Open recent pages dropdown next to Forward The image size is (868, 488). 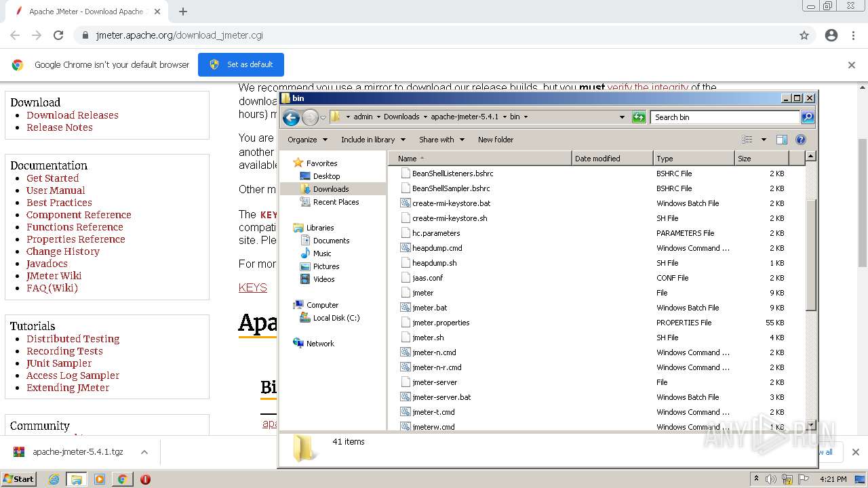click(x=323, y=117)
